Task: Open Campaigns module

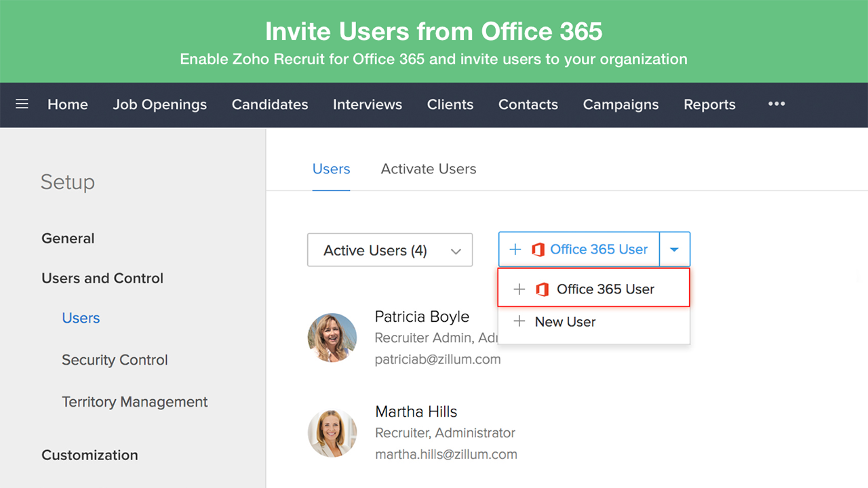Action: [621, 104]
